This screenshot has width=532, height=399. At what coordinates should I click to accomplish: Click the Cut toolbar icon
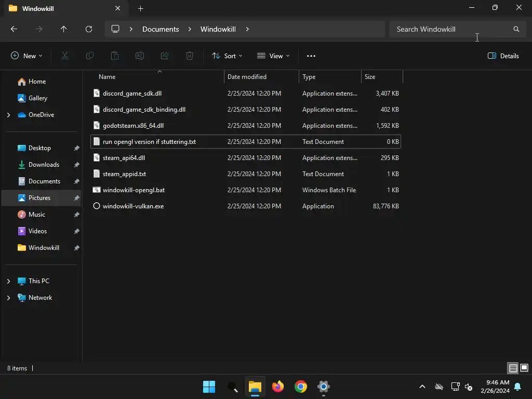pyautogui.click(x=65, y=56)
